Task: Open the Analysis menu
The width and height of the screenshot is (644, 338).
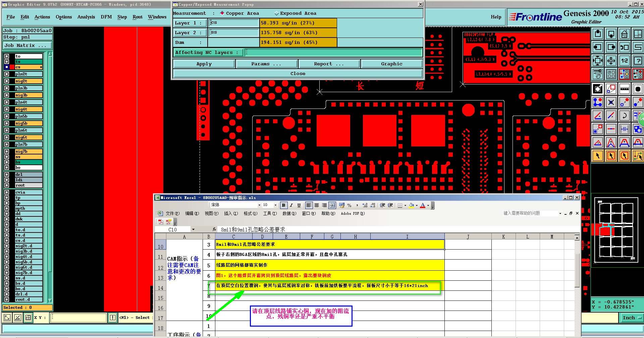Action: (x=86, y=17)
